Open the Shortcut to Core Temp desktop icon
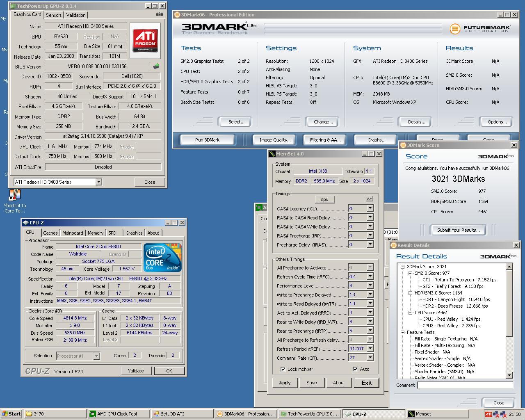 pos(15,201)
